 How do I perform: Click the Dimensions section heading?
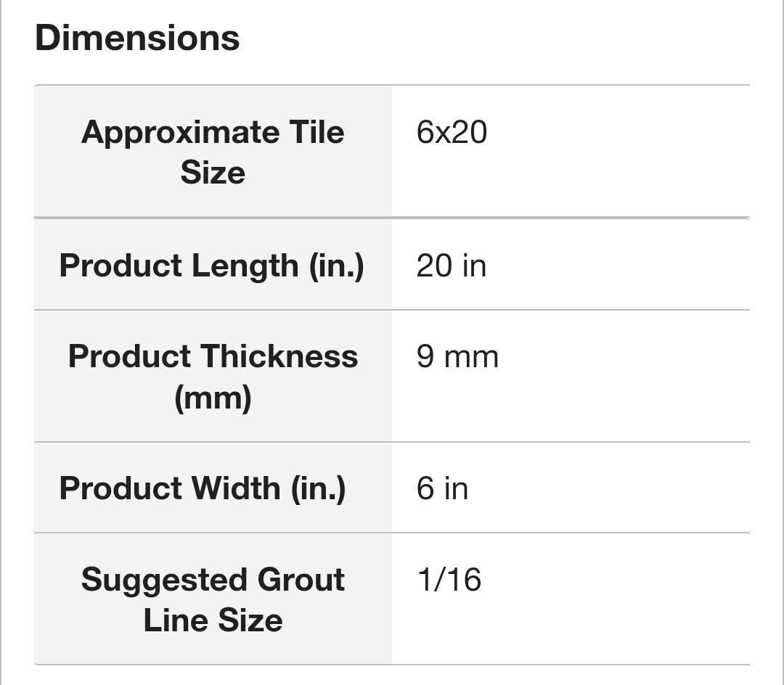coord(137,38)
